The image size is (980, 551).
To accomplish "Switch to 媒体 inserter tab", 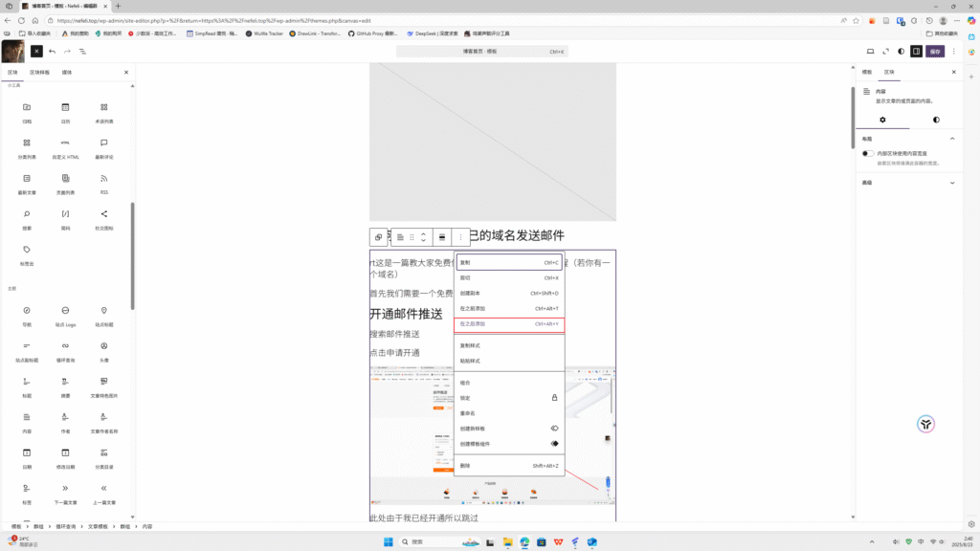I will point(67,73).
